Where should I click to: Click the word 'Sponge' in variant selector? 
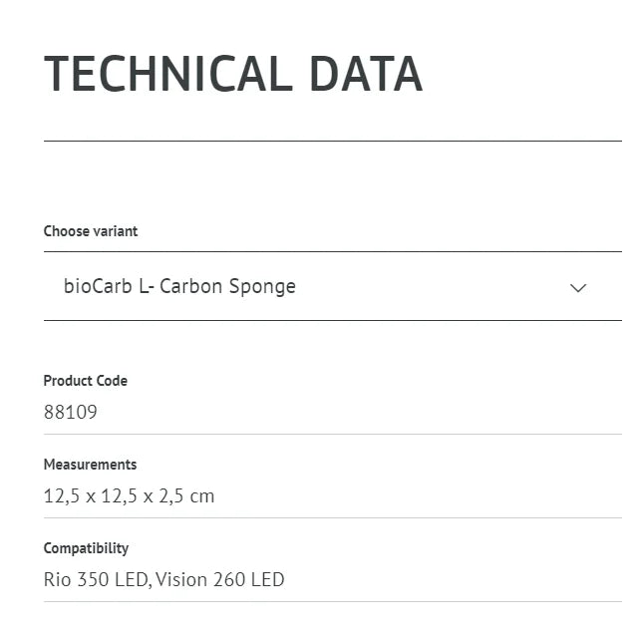tap(262, 287)
